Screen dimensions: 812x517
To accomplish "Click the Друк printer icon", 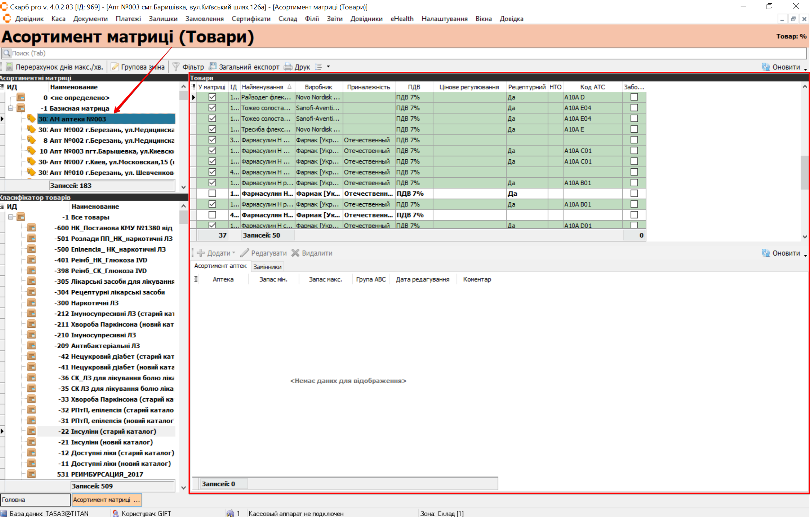I will 288,67.
